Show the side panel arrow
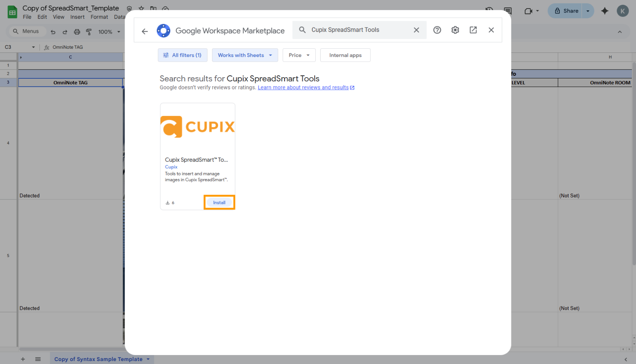The width and height of the screenshot is (636, 364). pos(626,359)
